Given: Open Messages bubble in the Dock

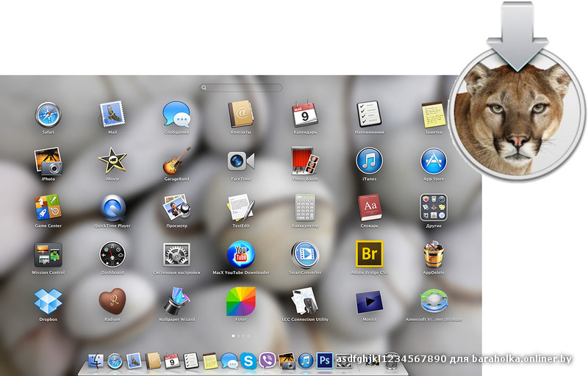Looking at the screenshot, I should [229, 361].
